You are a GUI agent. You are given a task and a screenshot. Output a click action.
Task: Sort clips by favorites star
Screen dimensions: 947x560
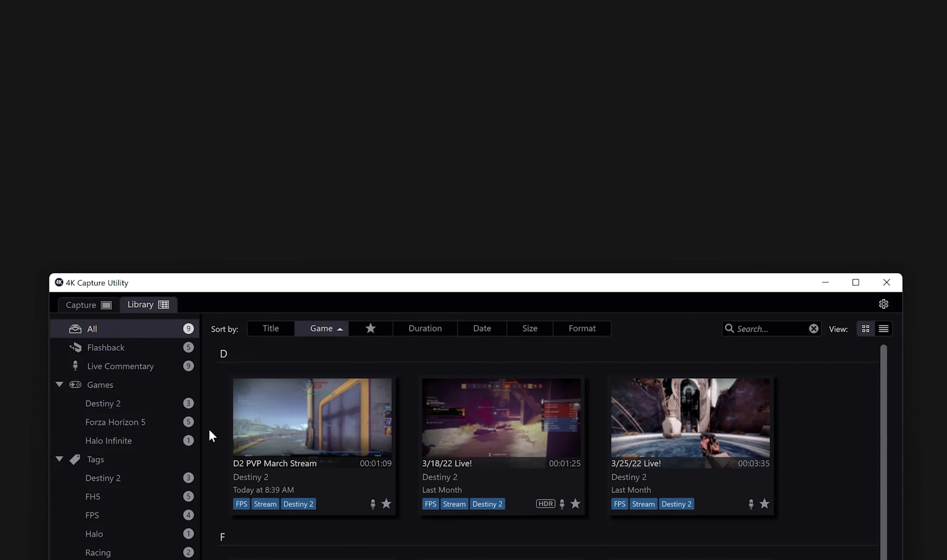click(x=369, y=328)
